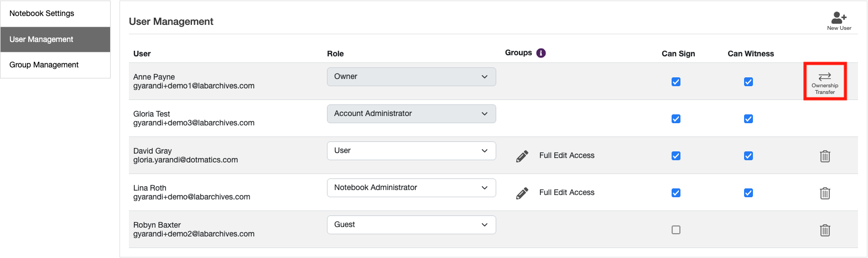Delete Robyn Baxter with trash icon
868x258 pixels.
tap(825, 230)
